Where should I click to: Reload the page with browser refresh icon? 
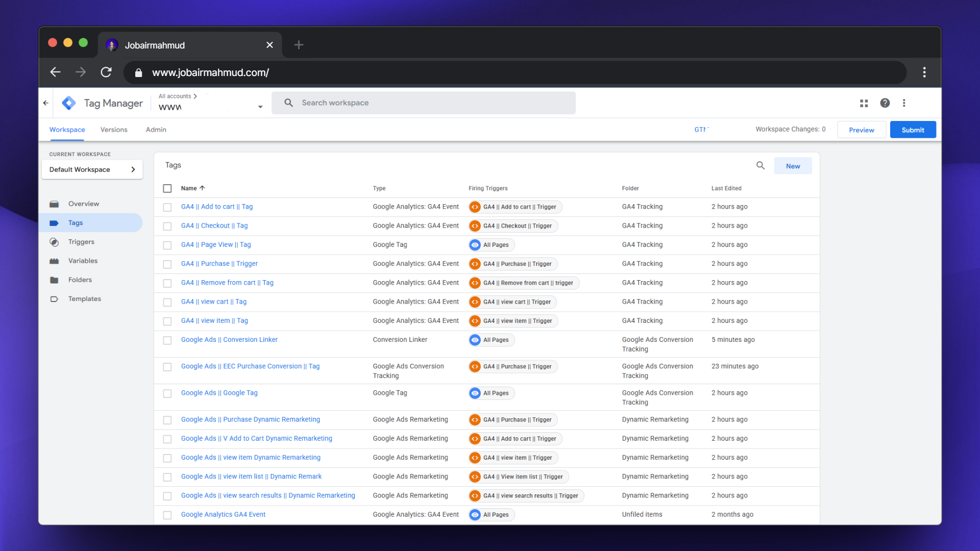coord(106,72)
